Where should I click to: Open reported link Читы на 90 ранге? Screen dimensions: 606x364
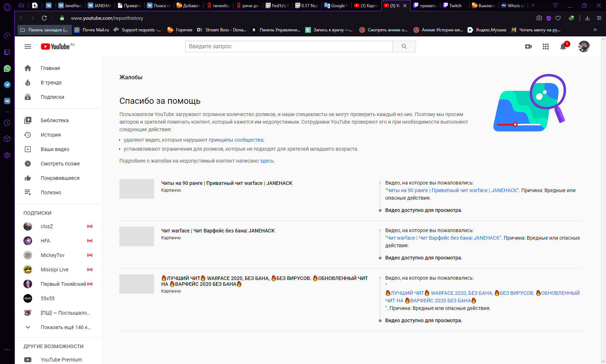click(x=452, y=190)
